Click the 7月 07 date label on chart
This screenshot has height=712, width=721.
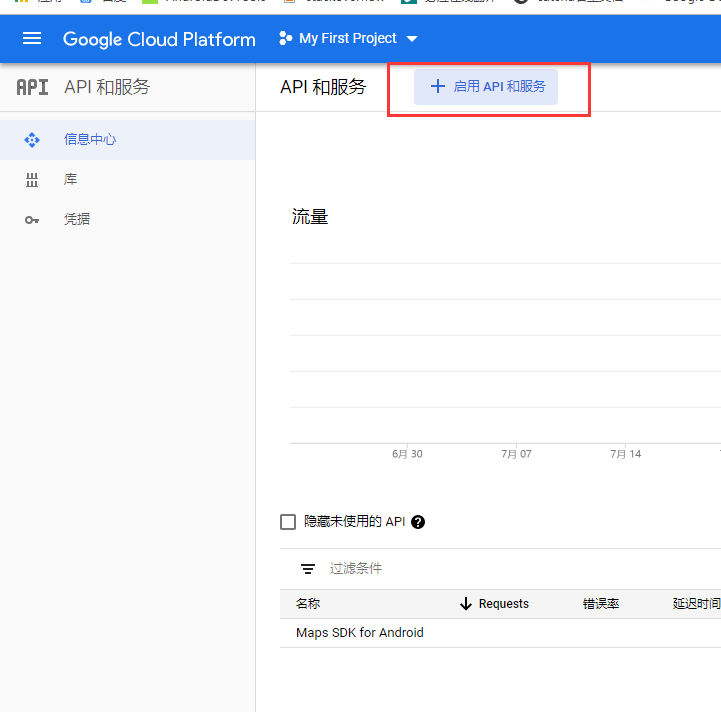point(516,454)
